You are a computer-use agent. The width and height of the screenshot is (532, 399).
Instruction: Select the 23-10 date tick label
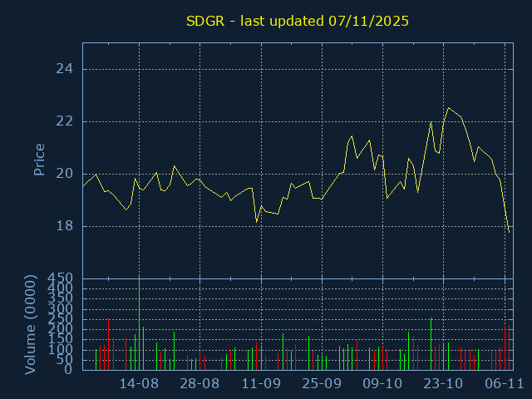click(444, 384)
